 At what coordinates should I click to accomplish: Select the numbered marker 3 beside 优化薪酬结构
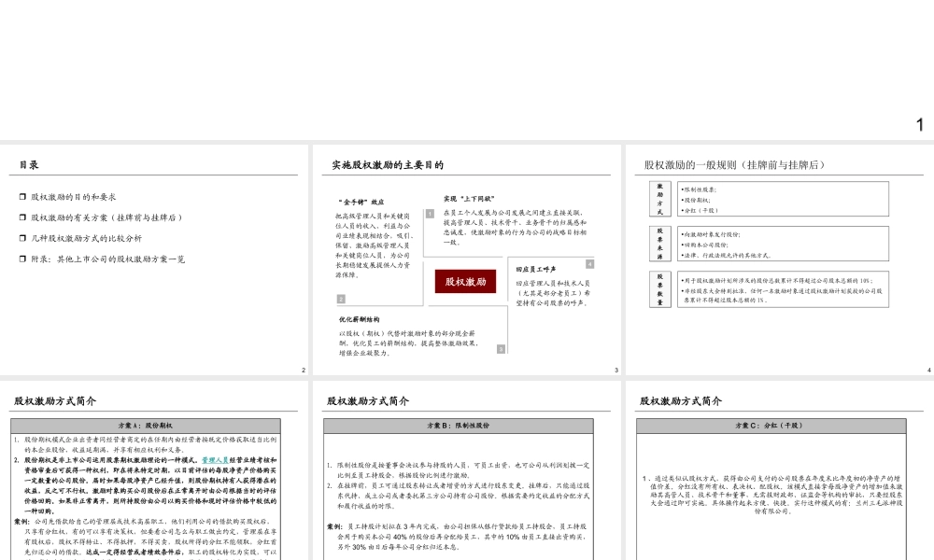(x=501, y=347)
